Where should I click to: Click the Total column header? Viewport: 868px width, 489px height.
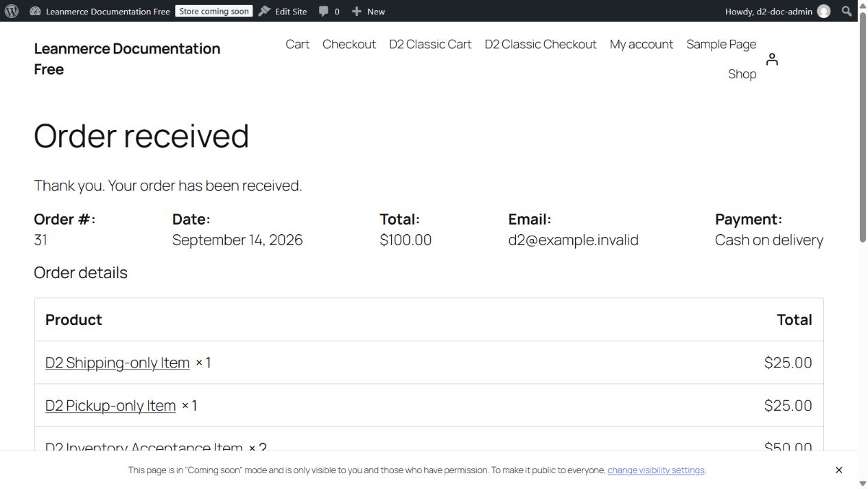point(794,319)
